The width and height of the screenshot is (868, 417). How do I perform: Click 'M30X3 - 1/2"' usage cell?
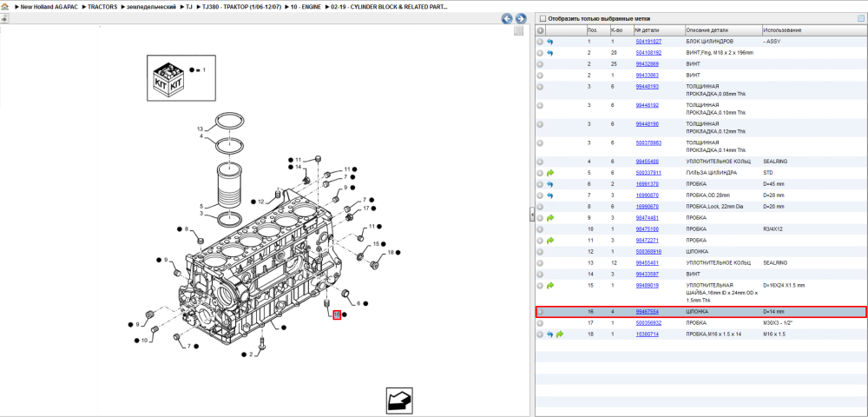pyautogui.click(x=777, y=323)
